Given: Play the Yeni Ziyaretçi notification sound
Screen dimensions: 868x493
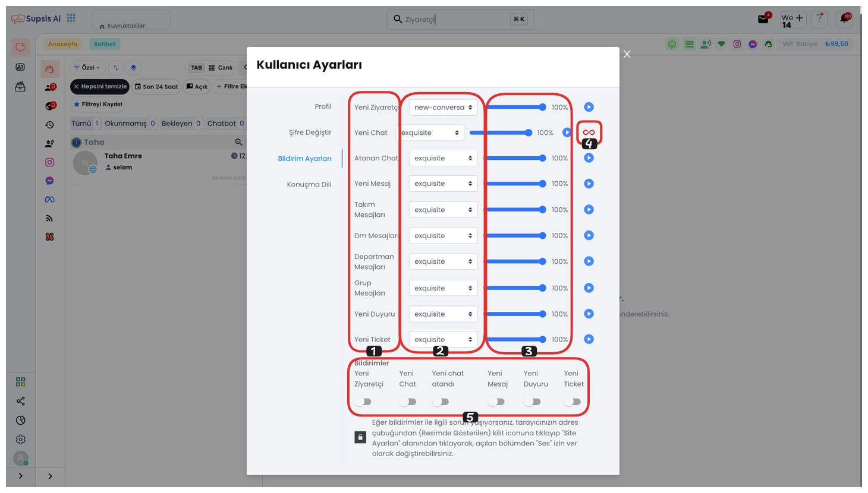Looking at the screenshot, I should [589, 107].
